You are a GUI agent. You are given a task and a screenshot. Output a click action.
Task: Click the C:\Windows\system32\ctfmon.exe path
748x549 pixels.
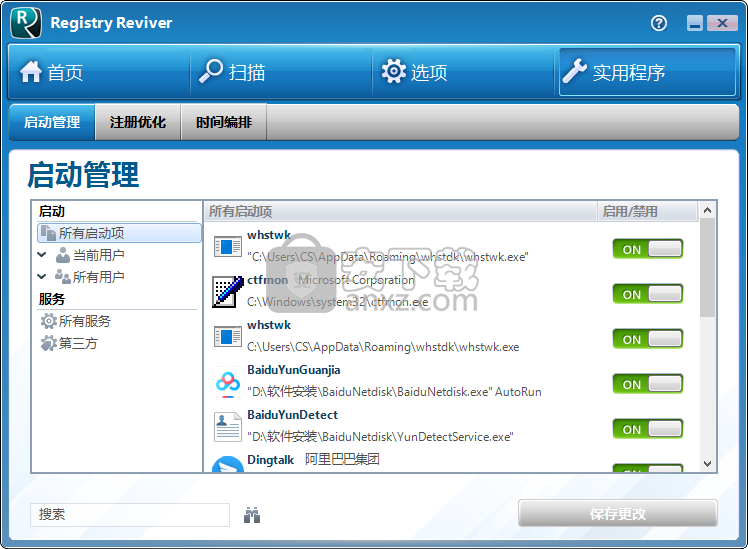point(338,302)
